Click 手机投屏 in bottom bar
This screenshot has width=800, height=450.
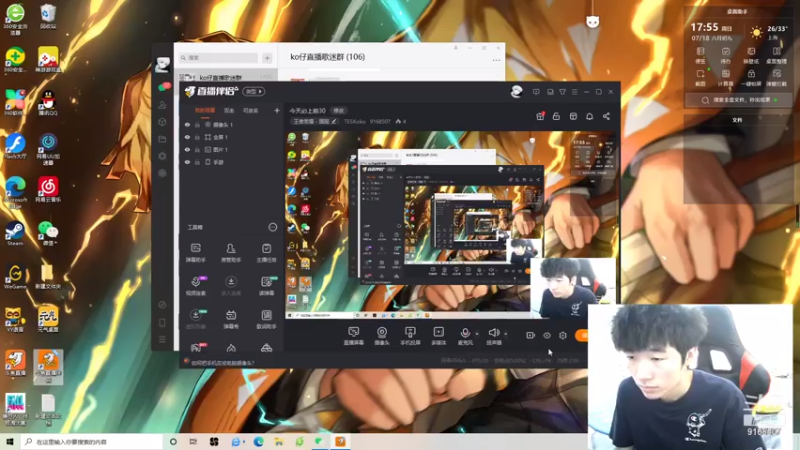coord(410,336)
